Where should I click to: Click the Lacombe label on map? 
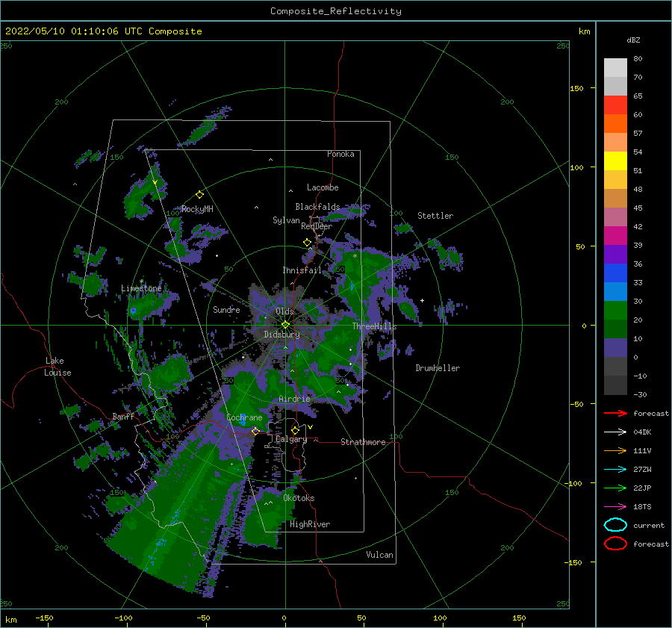323,187
